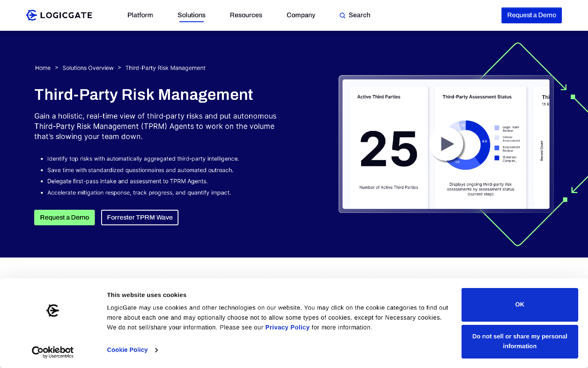Image resolution: width=588 pixels, height=368 pixels.
Task: Click the green Request a Demo button
Action: [64, 218]
